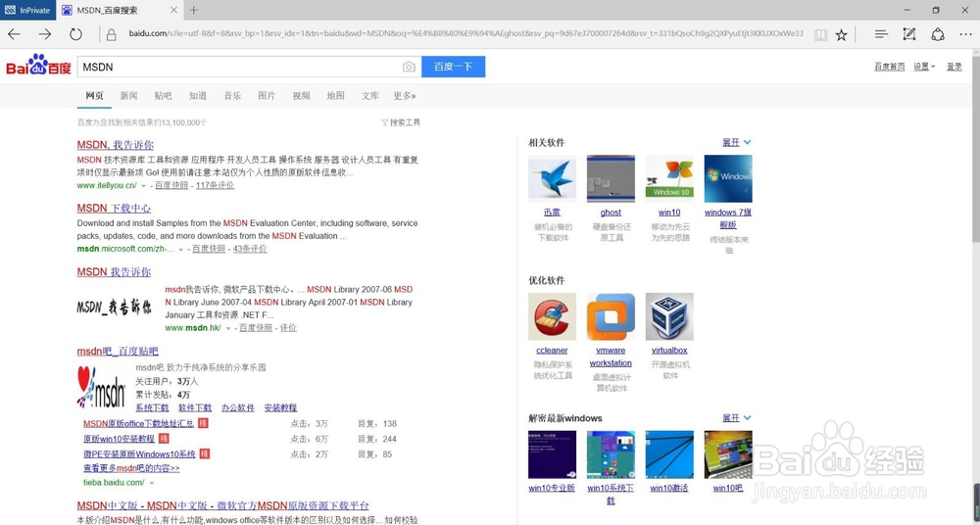Click the vmware workstation icon thumbnail
This screenshot has height=525, width=980.
(x=611, y=317)
